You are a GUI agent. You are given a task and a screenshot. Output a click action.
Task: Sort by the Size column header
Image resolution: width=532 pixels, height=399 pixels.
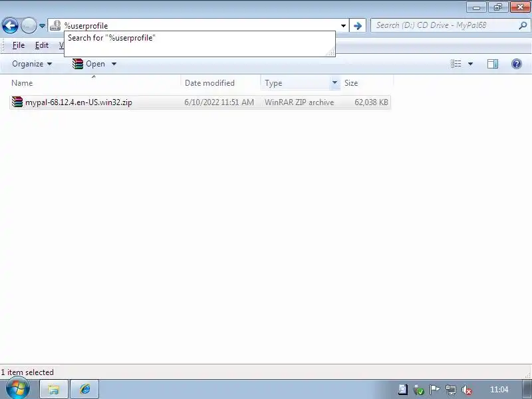pyautogui.click(x=366, y=83)
